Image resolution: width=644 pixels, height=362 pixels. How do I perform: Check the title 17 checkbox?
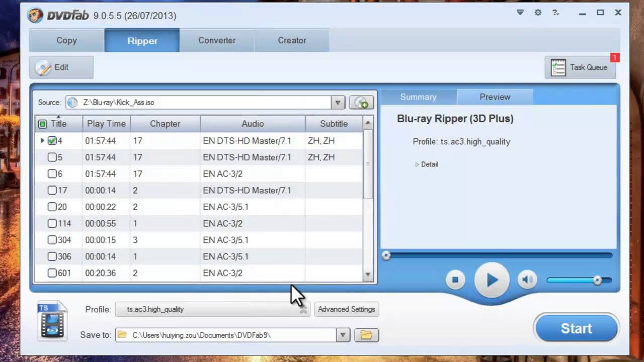click(x=52, y=191)
